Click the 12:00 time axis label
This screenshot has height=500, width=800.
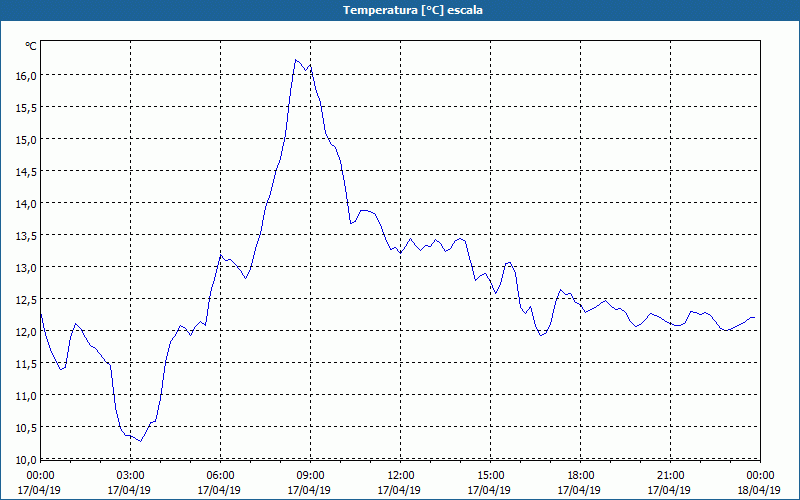click(x=401, y=476)
